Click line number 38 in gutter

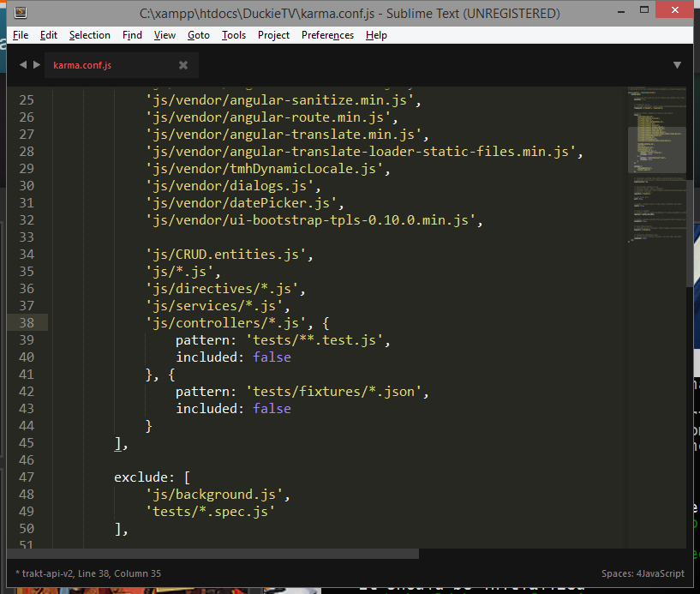point(27,323)
